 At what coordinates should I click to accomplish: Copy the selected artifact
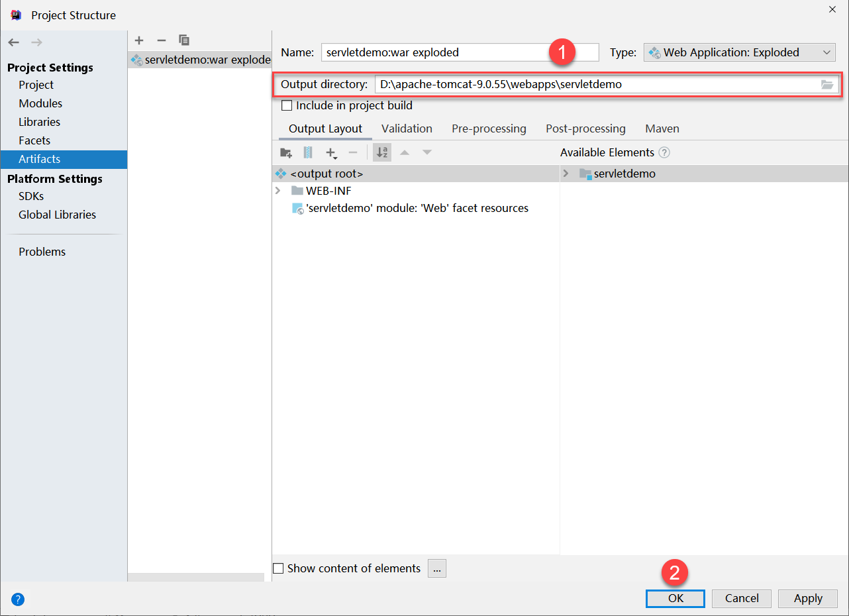184,40
